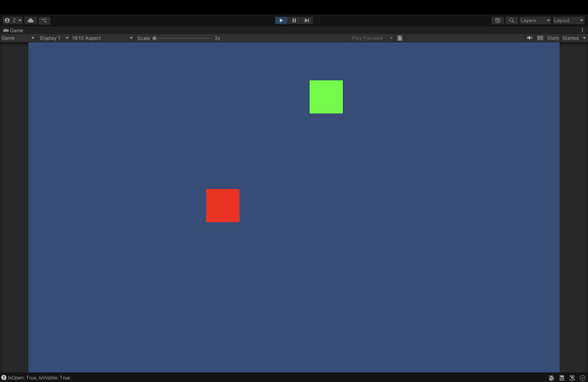This screenshot has height=382, width=588.
Task: Click the Scale slider handle
Action: (x=154, y=38)
